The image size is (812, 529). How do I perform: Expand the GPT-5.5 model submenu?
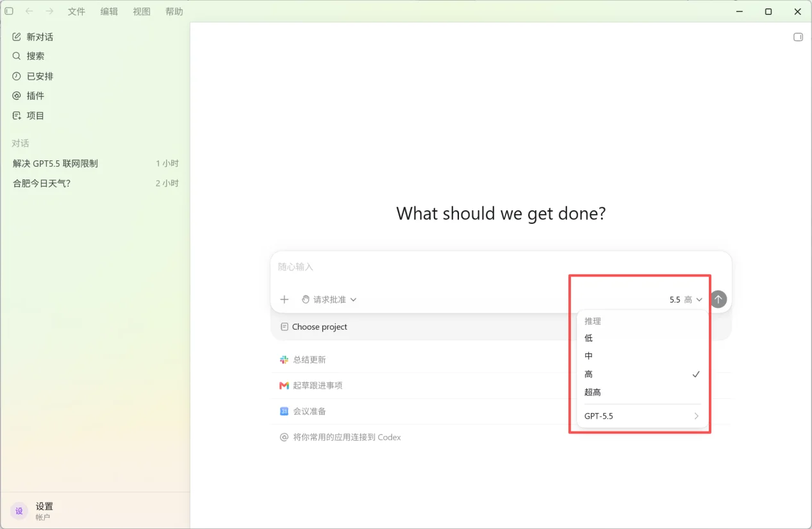(642, 416)
